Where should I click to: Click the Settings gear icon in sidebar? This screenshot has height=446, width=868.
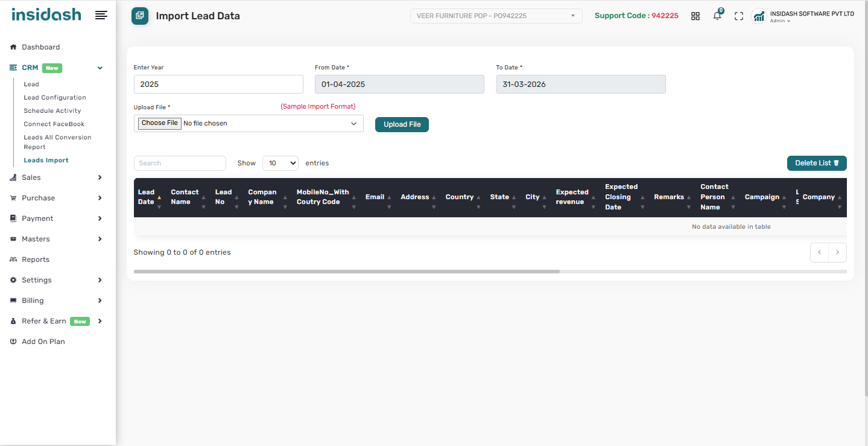pyautogui.click(x=13, y=280)
